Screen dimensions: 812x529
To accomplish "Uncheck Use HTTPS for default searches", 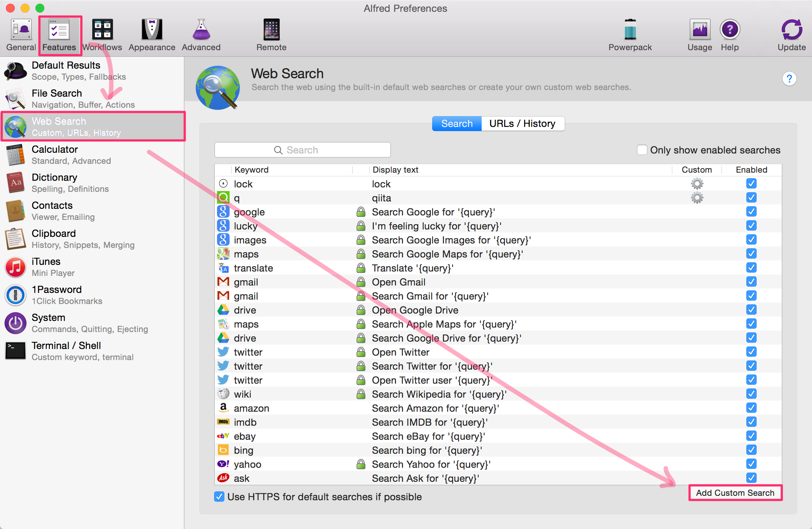I will [219, 497].
